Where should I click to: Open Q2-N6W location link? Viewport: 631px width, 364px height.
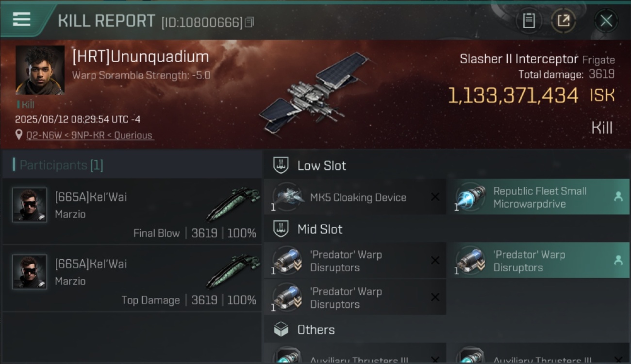(x=89, y=135)
